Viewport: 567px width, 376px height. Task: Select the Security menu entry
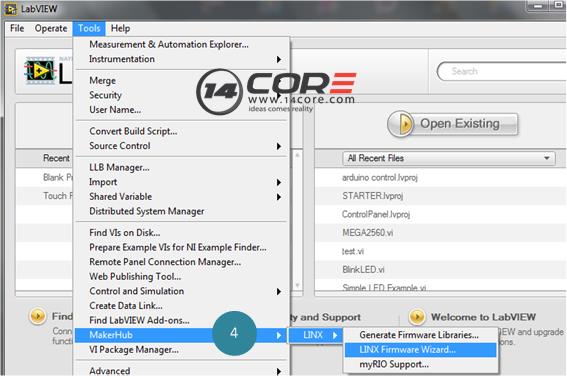[x=181, y=95]
